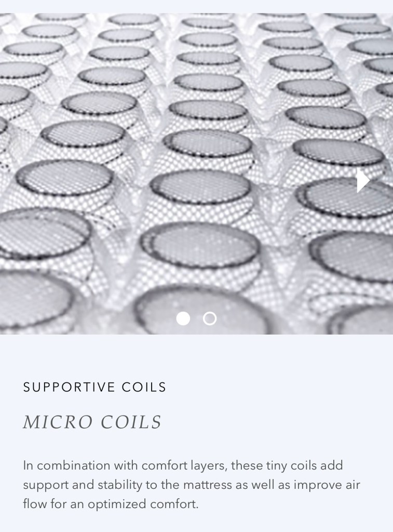
Task: Click the SUPPORTIVE COILS label
Action: [94, 387]
